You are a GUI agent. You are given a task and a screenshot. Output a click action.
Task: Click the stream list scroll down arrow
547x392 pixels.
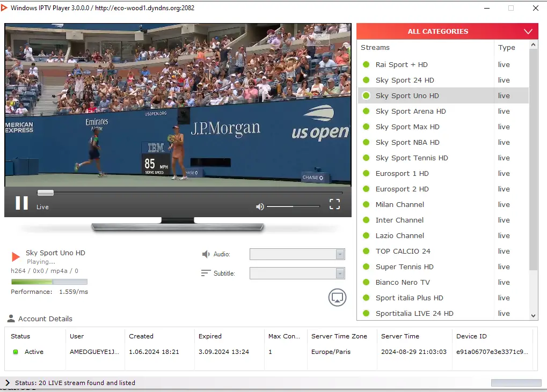(533, 316)
